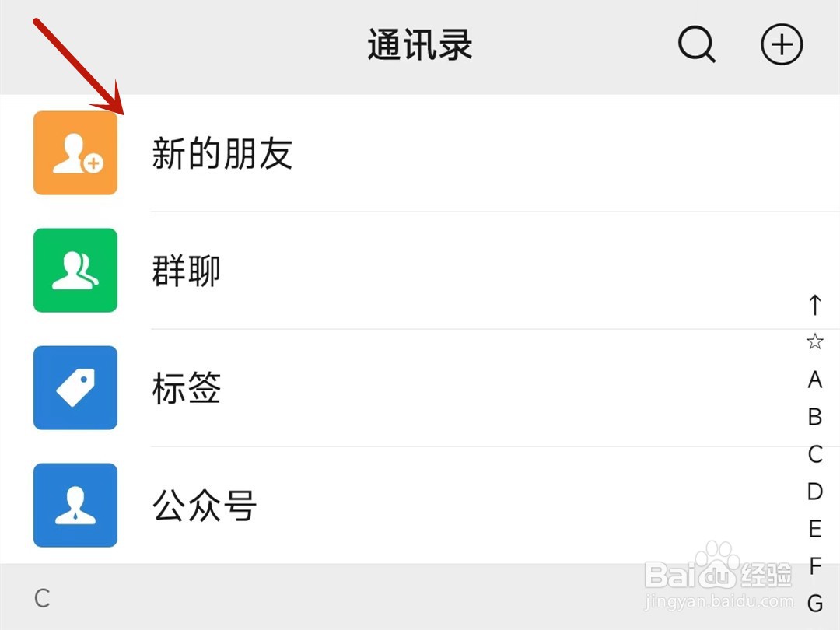Jump to letter D in the index
The height and width of the screenshot is (630, 840).
coord(814,491)
